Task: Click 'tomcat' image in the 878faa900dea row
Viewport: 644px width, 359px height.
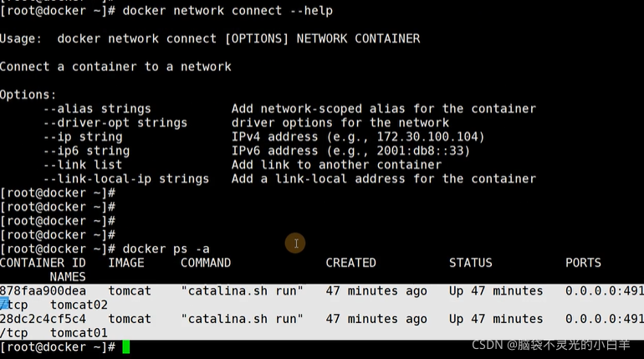Action: click(x=130, y=291)
